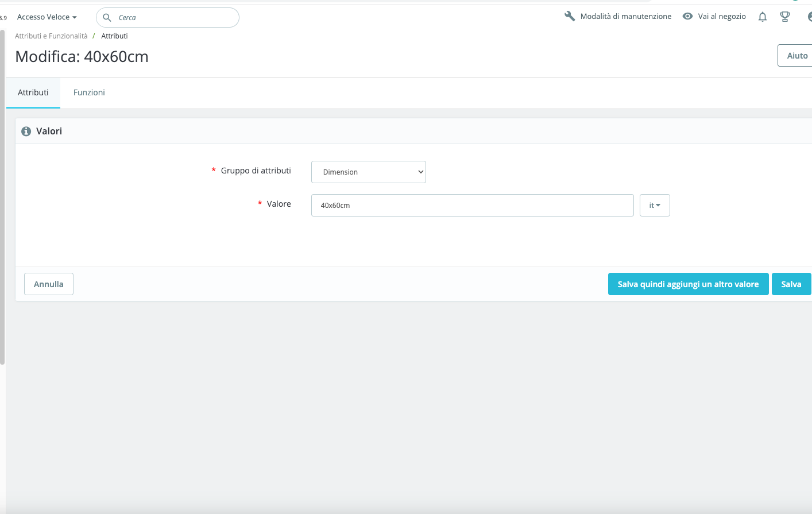The width and height of the screenshot is (812, 514).
Task: Click the Salva button
Action: coord(791,284)
